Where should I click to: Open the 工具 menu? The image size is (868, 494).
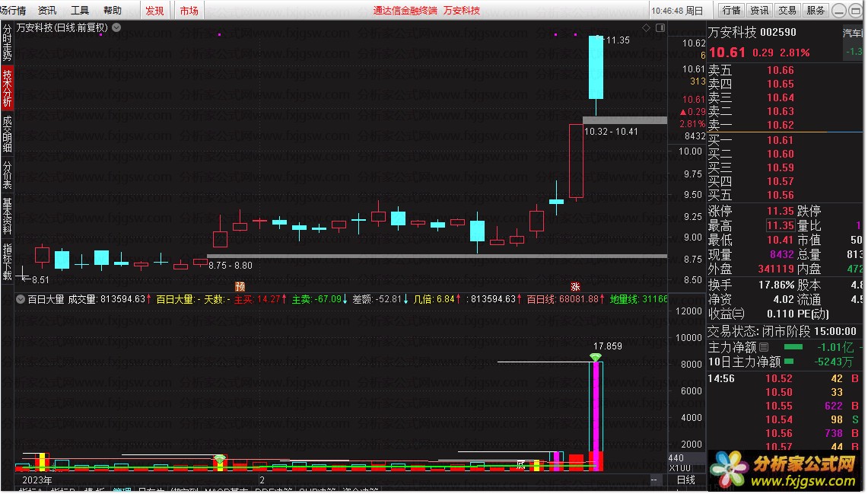click(80, 10)
